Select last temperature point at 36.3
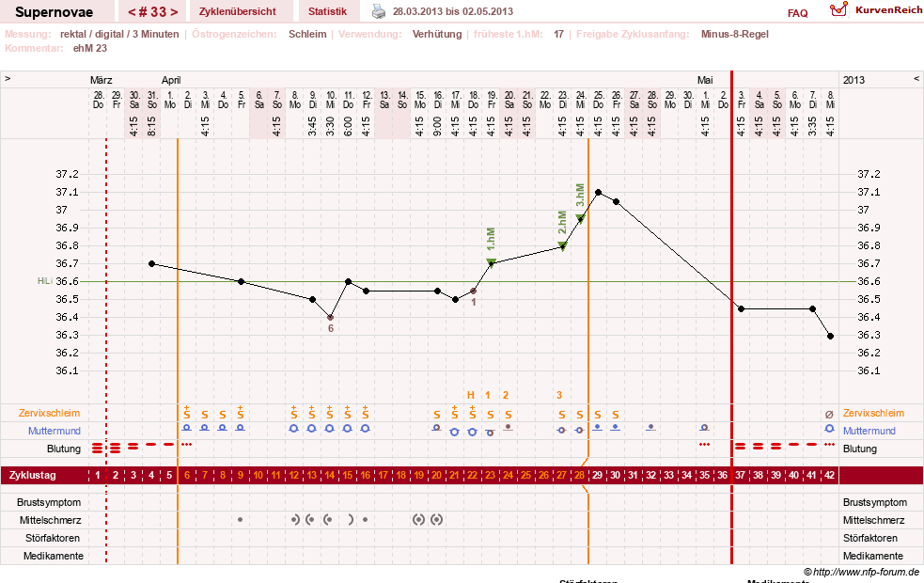This screenshot has width=924, height=583. 830,336
